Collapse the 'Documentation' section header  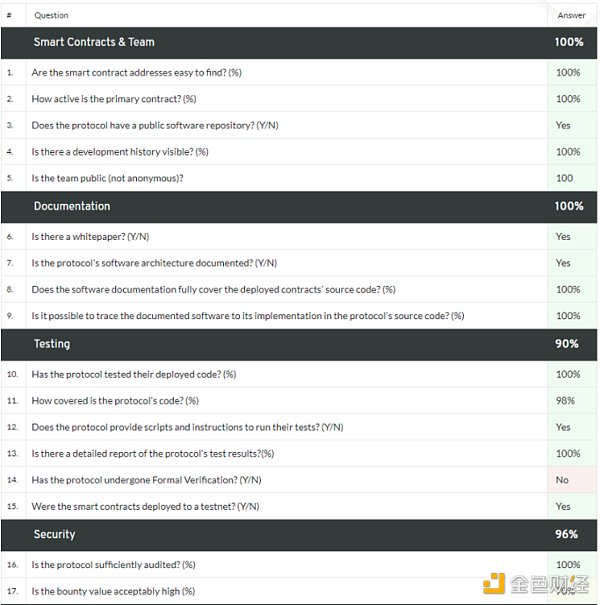(72, 206)
